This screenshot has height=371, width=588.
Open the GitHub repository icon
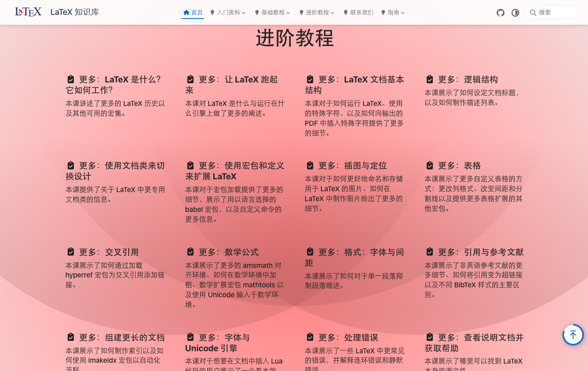pyautogui.click(x=501, y=13)
